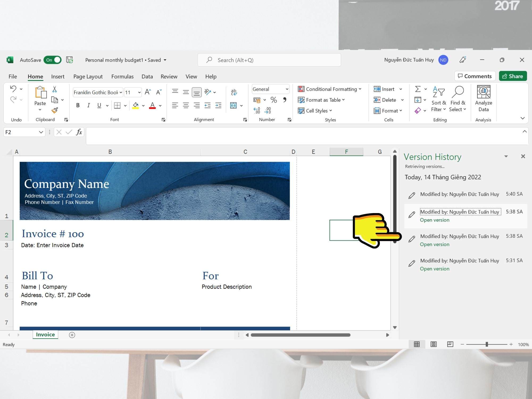The image size is (532, 399).
Task: Toggle Bottom Align in Alignment group
Action: tap(197, 92)
